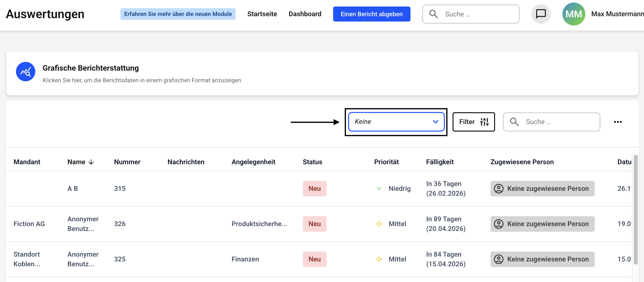Click Neu status badge of report 326
644x282 pixels.
[x=314, y=224]
